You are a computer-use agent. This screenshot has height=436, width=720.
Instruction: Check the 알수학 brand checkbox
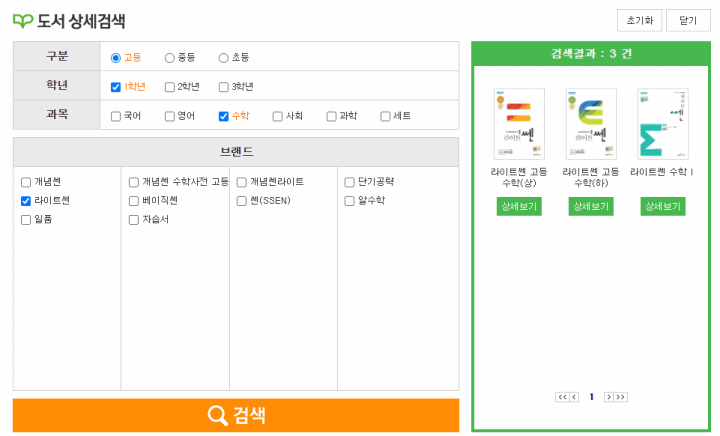pyautogui.click(x=349, y=201)
